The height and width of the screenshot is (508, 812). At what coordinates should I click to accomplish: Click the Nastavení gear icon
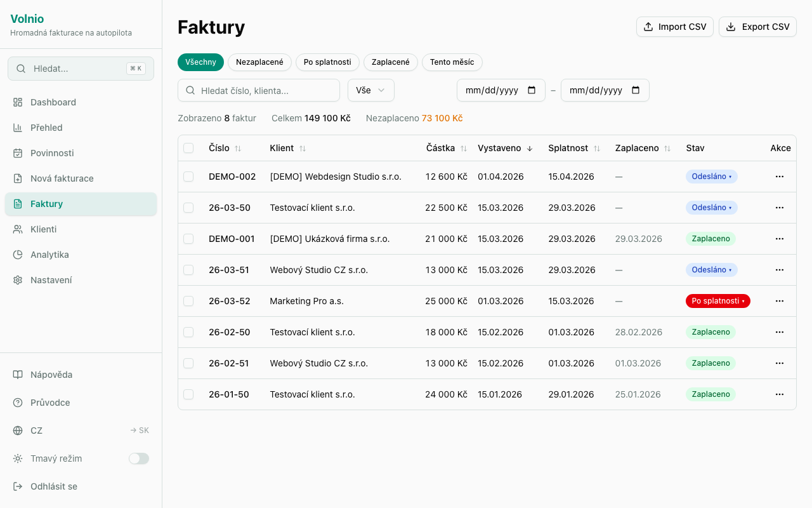pos(18,280)
